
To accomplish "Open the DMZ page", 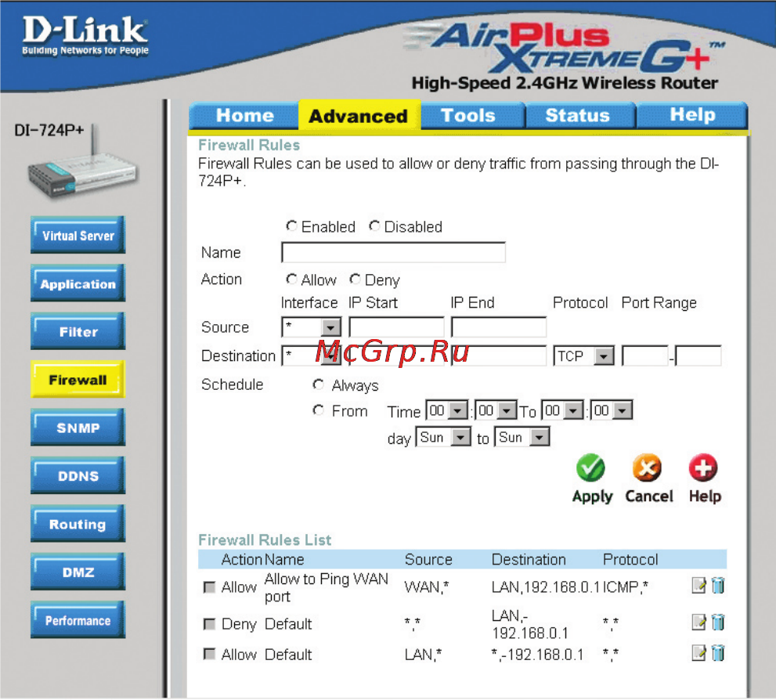I will click(x=78, y=572).
